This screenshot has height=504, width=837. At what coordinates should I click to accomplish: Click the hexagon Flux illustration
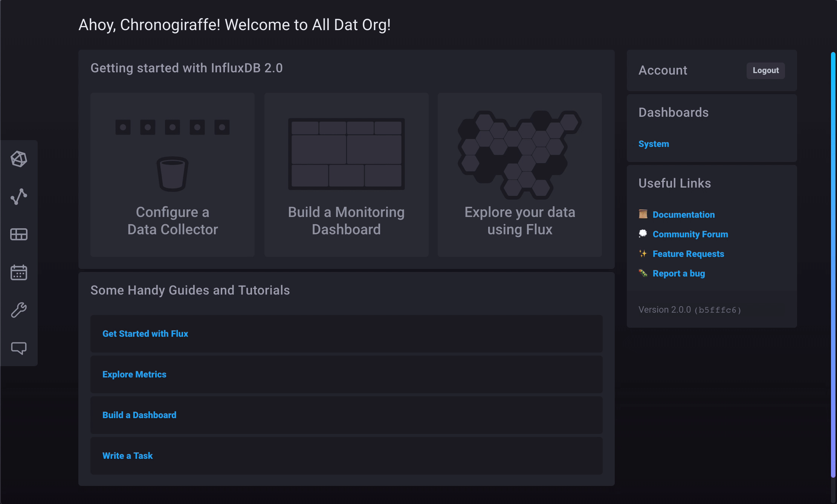[519, 154]
